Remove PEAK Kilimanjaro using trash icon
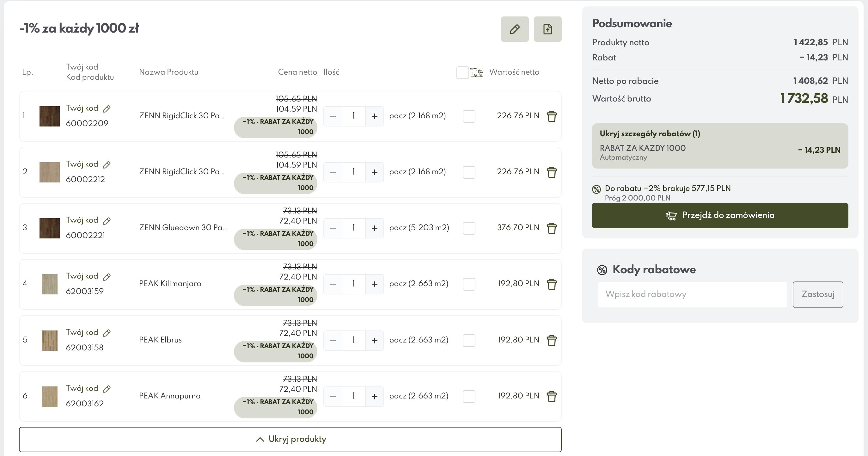This screenshot has width=868, height=456. [x=552, y=284]
